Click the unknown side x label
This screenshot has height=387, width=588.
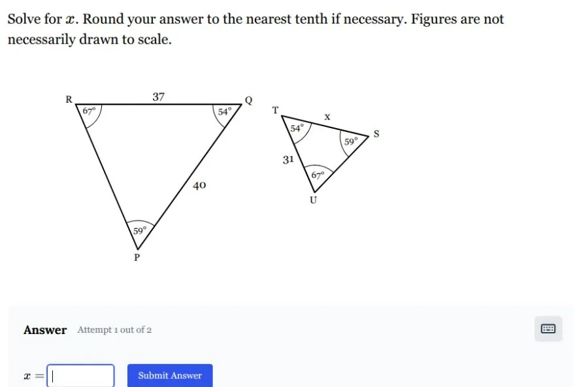coord(327,116)
